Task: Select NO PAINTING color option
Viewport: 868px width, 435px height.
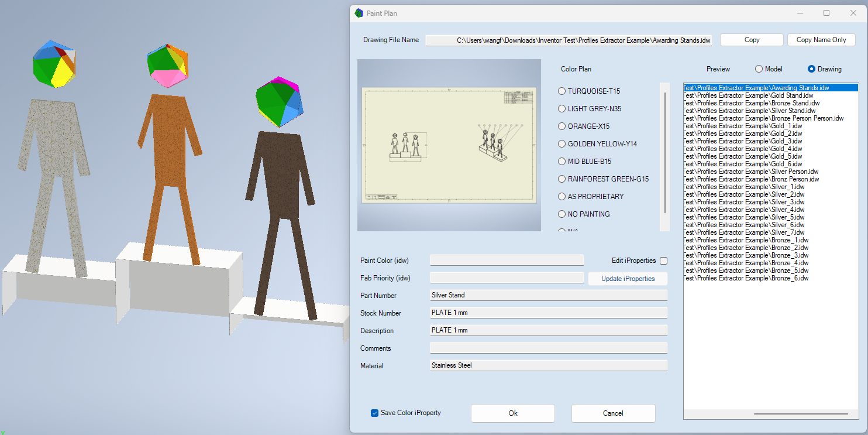Action: 562,214
